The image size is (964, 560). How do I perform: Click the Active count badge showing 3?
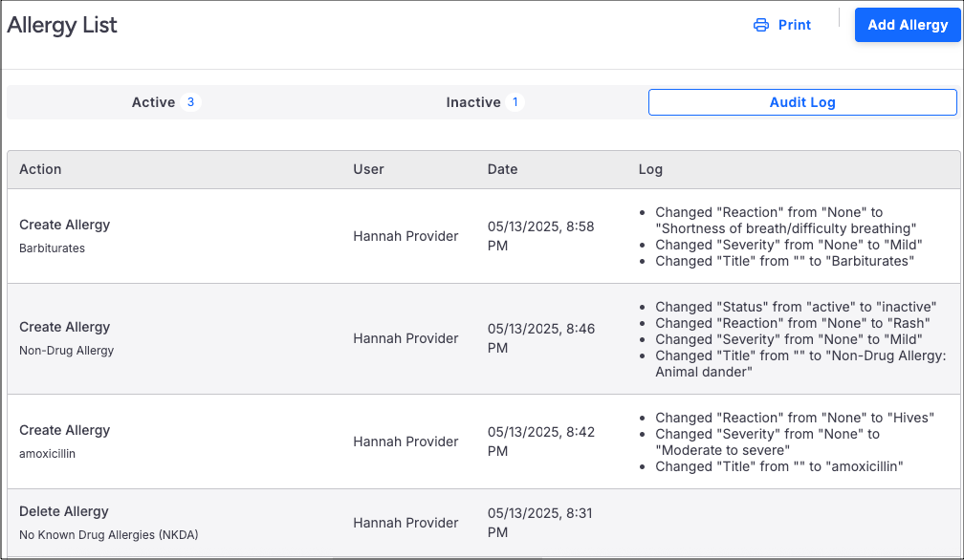click(190, 102)
